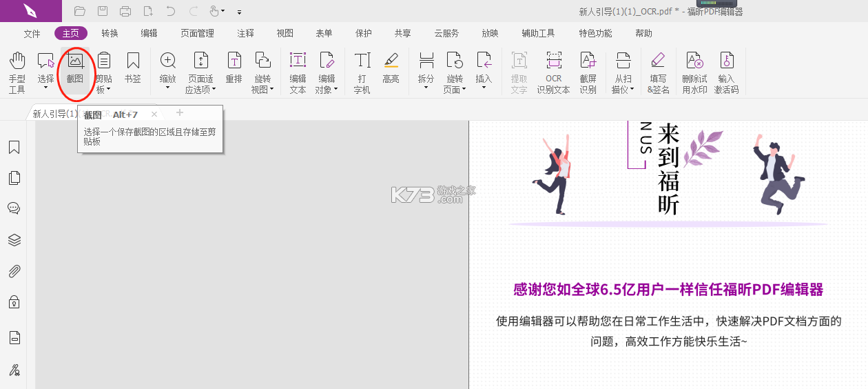Open the 特色功能 tab
The image size is (868, 389).
click(x=595, y=33)
